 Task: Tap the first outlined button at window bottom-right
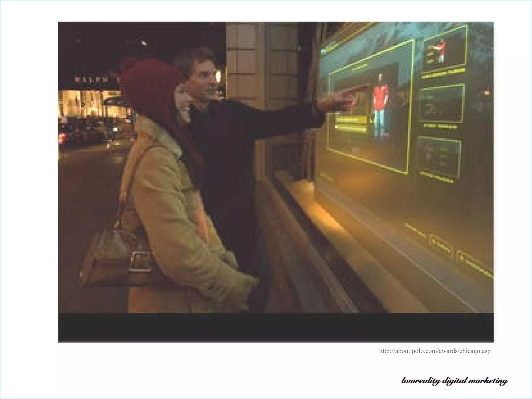[x=441, y=246]
